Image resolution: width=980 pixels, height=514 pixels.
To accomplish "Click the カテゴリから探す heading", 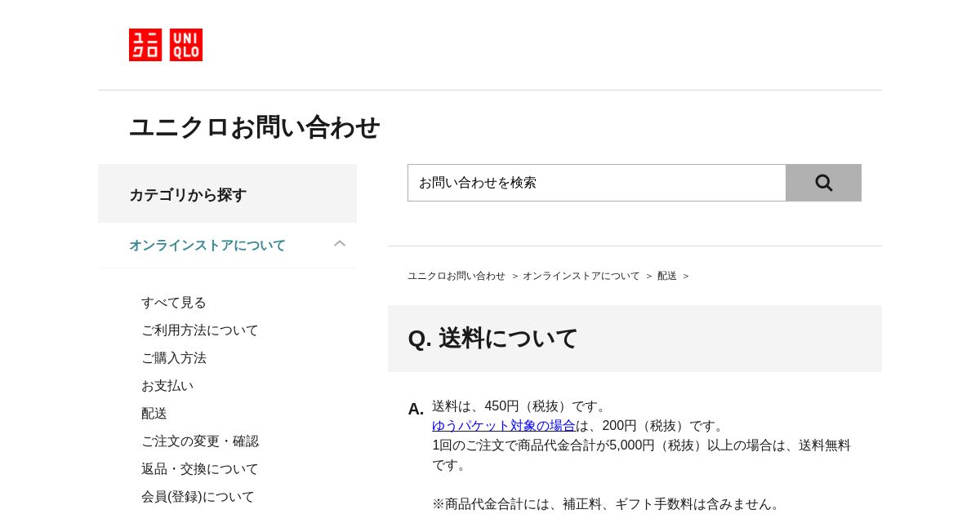I will (x=188, y=195).
